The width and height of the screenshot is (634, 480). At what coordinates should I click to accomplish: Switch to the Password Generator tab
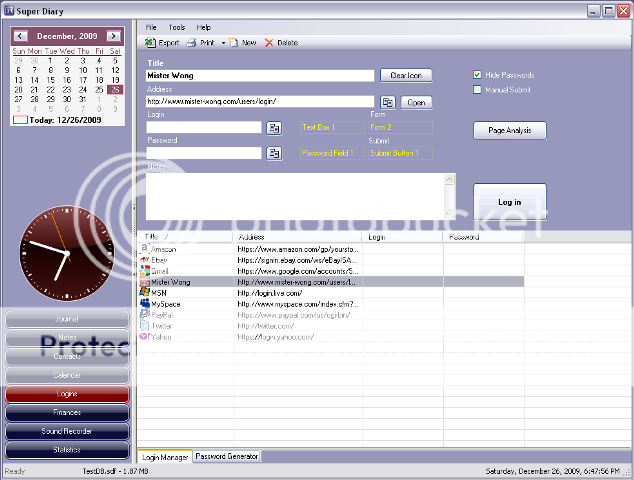227,456
